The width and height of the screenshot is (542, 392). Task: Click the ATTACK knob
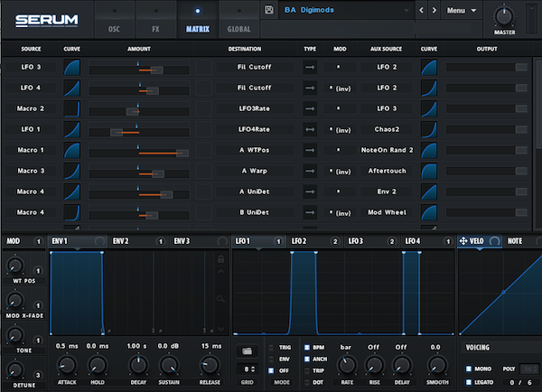67,365
